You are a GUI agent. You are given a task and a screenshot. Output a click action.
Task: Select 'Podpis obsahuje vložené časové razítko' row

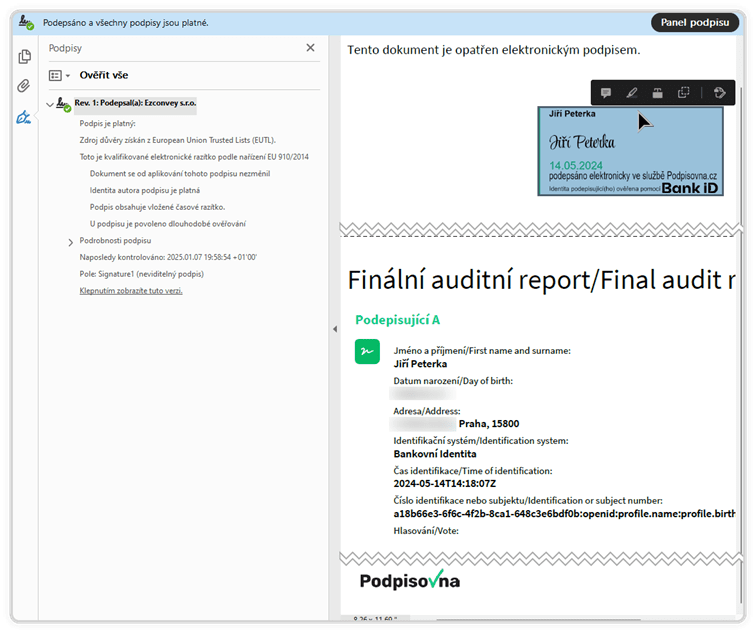157,207
